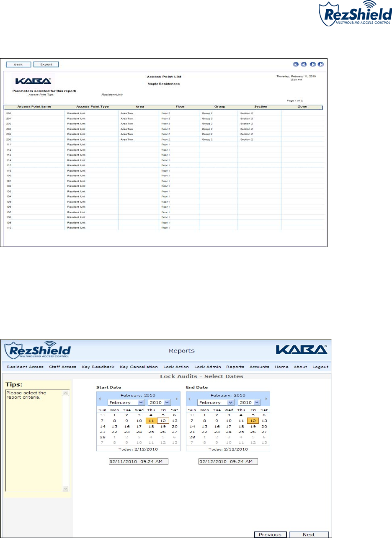
Task: Click the Group column header
Action: 219,107
